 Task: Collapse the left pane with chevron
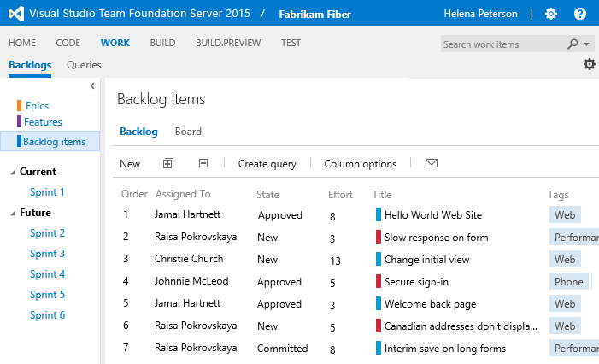tap(92, 86)
